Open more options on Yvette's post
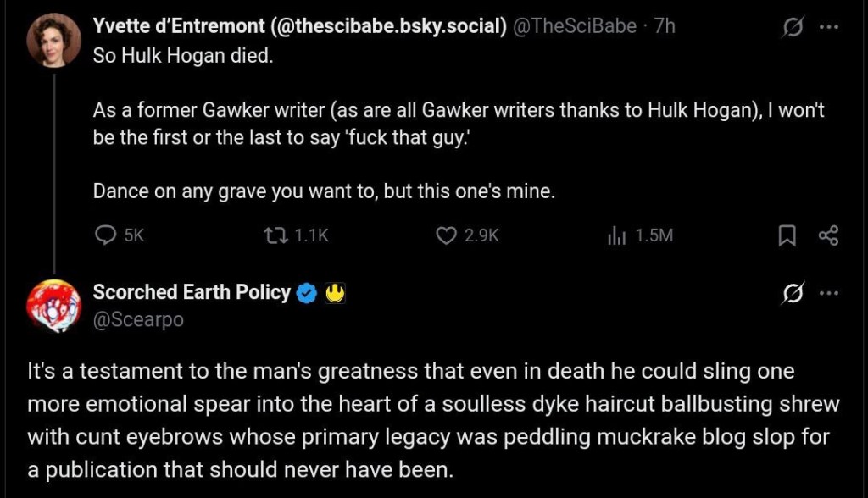 pos(828,27)
